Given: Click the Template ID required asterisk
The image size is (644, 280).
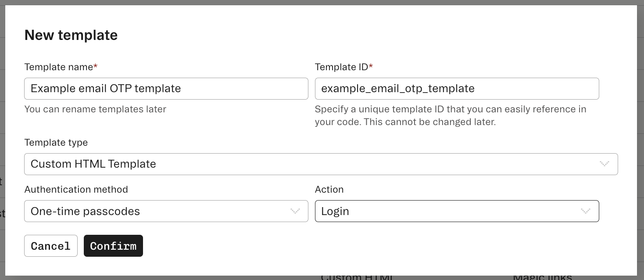Looking at the screenshot, I should click(x=371, y=66).
